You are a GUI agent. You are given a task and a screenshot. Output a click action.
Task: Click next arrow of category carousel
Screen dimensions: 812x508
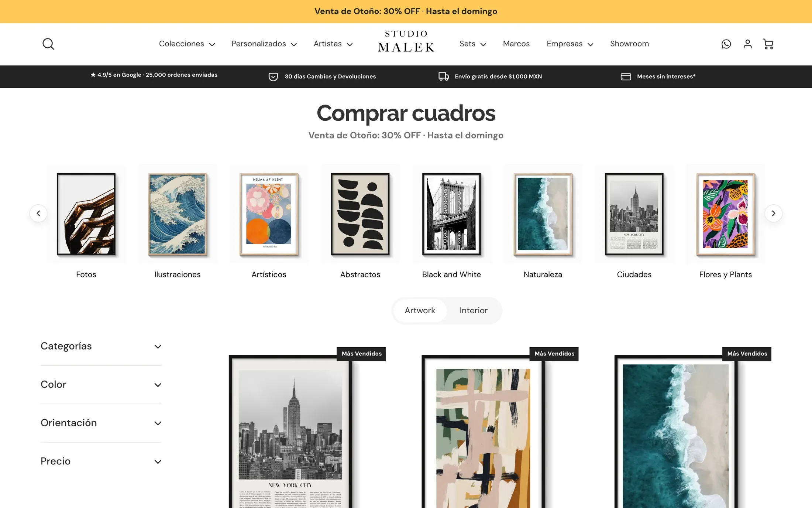(773, 213)
